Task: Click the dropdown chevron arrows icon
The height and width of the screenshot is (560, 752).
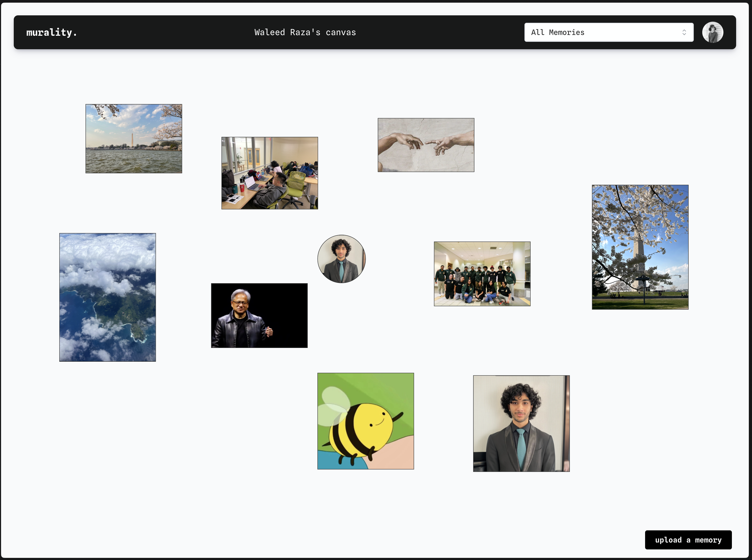Action: [684, 33]
